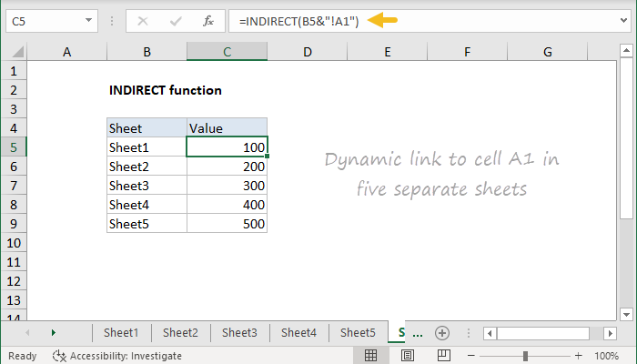637x364 pixels.
Task: Select the cell containing Sheet3
Action: pyautogui.click(x=147, y=186)
